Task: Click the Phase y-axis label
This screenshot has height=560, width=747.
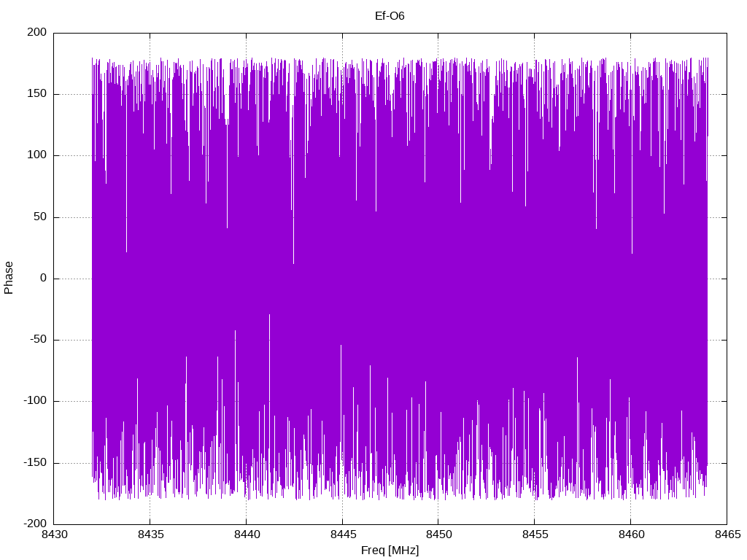Action: pos(9,278)
